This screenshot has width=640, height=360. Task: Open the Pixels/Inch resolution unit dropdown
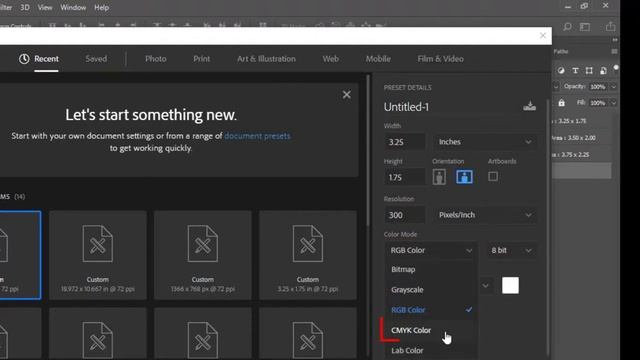pos(484,215)
